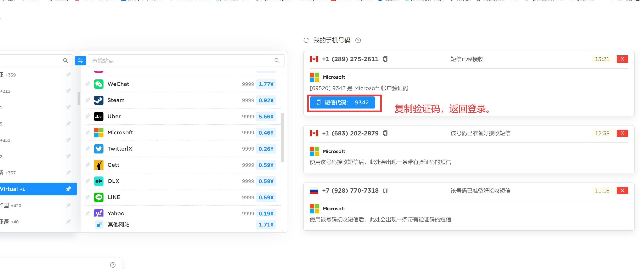Image resolution: width=644 pixels, height=269 pixels.
Task: Click the Russia flag of +7 (928) number
Action: pos(314,191)
